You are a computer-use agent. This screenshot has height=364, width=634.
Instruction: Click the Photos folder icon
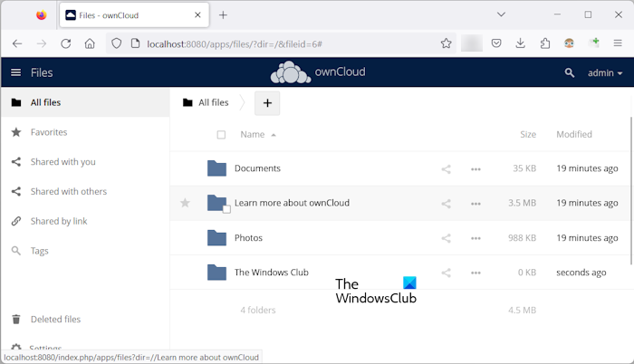coord(216,238)
